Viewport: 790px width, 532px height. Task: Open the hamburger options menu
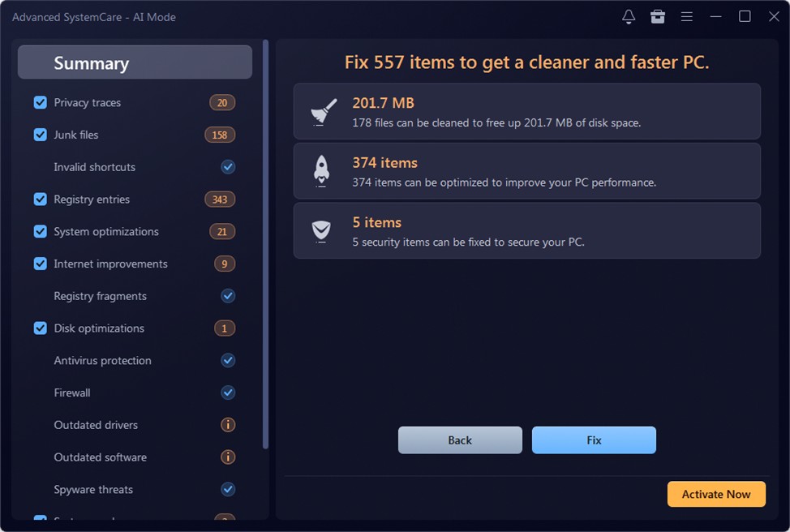pos(687,16)
